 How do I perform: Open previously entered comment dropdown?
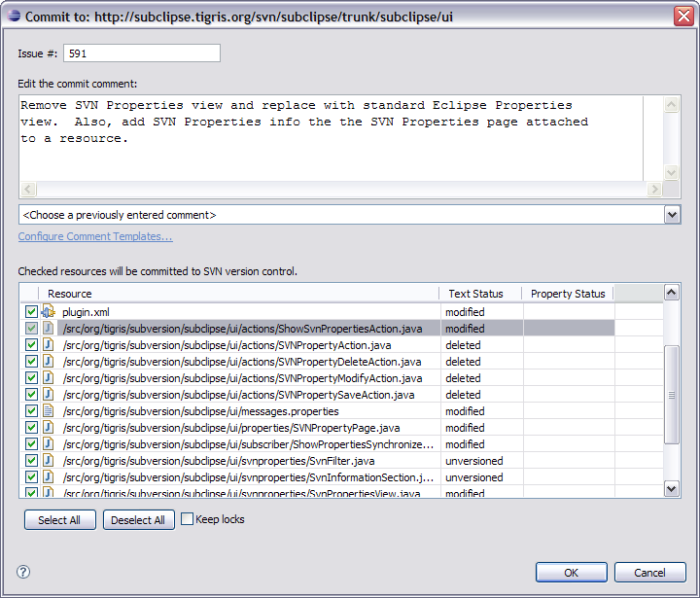673,215
